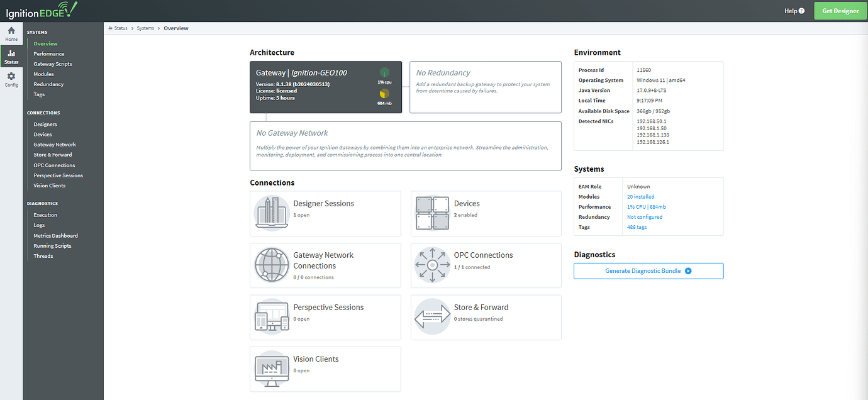This screenshot has width=868, height=400.
Task: Open OPC Connections via its arrows icon
Action: [432, 265]
